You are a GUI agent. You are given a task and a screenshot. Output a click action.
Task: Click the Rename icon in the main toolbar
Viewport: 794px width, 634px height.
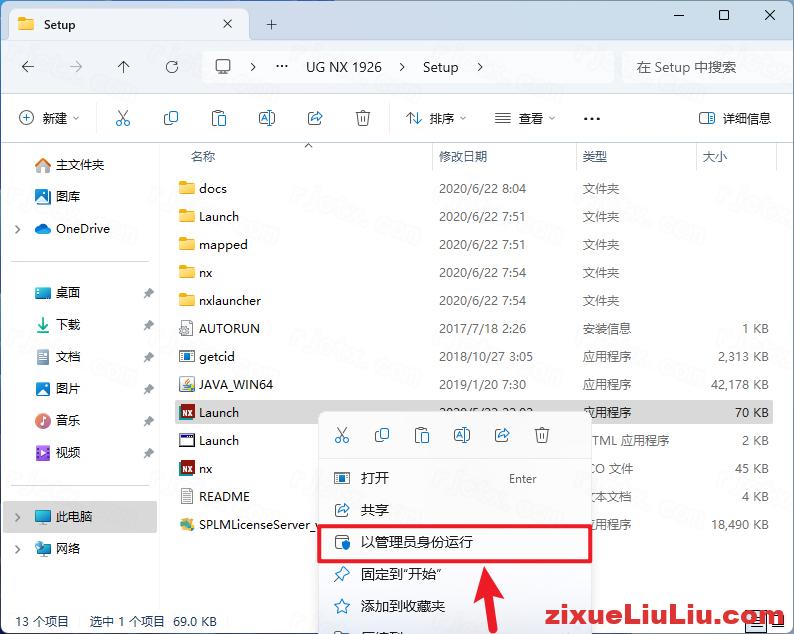[267, 118]
